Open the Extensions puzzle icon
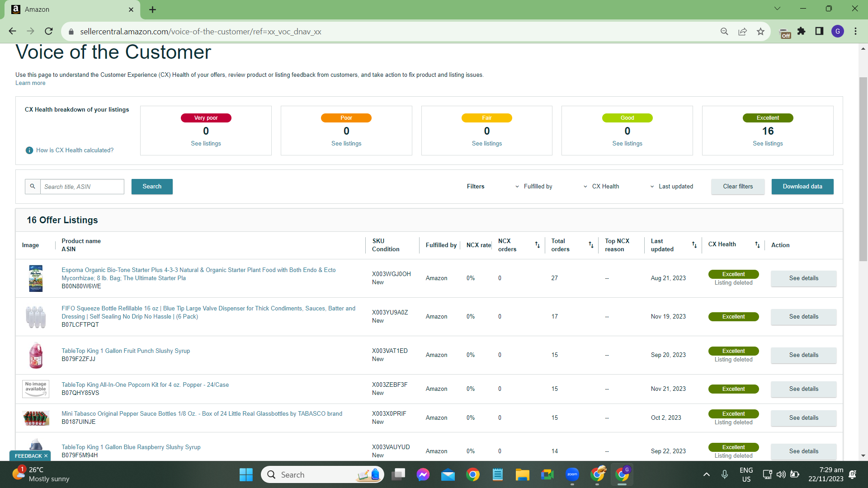 (x=801, y=31)
